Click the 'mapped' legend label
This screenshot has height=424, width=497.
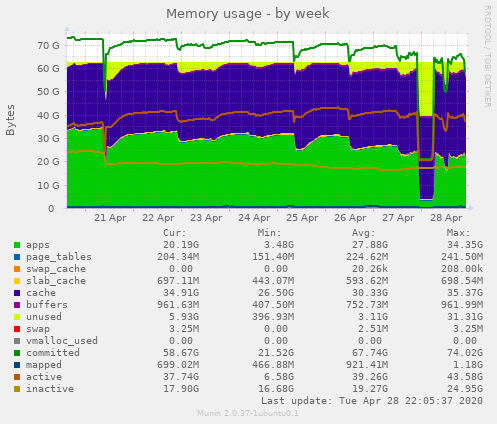coord(44,365)
